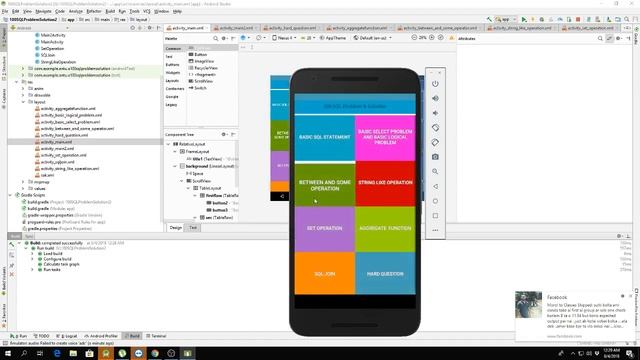
Task: Tap AGGREGATE FUNCTION button in emulator
Action: (x=385, y=228)
